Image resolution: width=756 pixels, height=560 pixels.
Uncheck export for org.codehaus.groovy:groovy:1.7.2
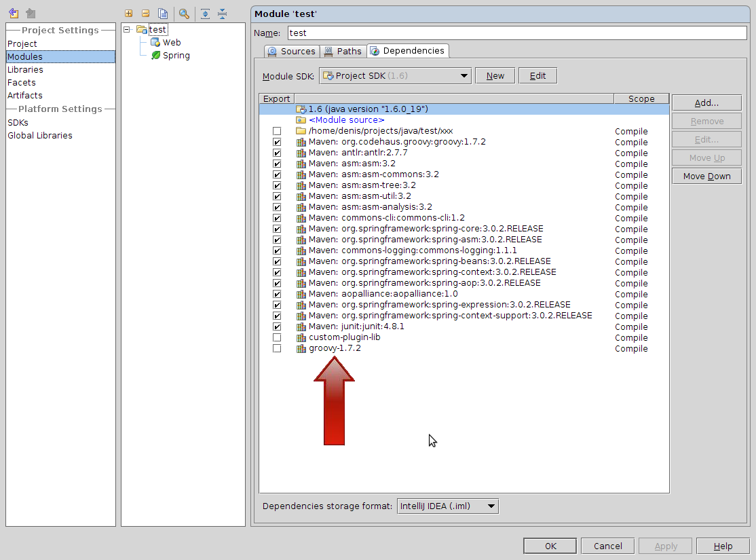tap(277, 142)
